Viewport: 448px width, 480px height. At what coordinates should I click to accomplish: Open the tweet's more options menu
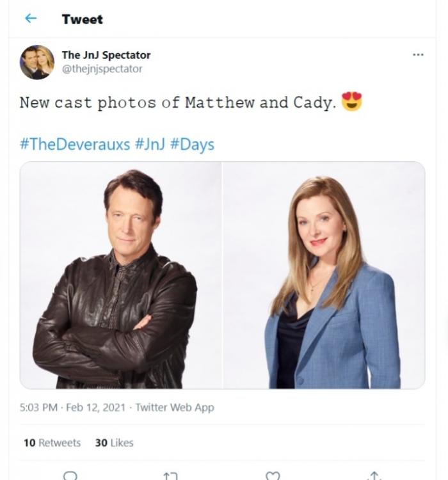tap(418, 55)
